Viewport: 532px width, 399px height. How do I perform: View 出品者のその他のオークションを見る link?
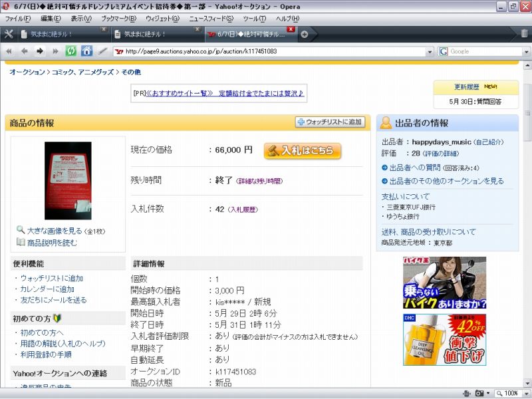pos(446,181)
